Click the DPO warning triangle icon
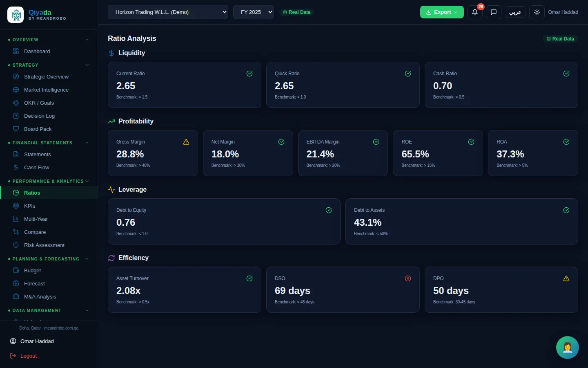 [x=566, y=278]
